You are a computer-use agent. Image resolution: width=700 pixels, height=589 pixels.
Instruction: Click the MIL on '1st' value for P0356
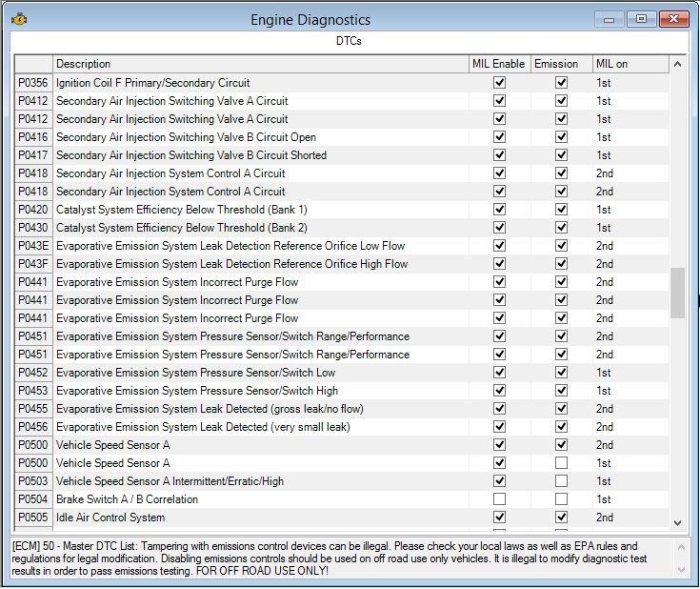(x=604, y=83)
